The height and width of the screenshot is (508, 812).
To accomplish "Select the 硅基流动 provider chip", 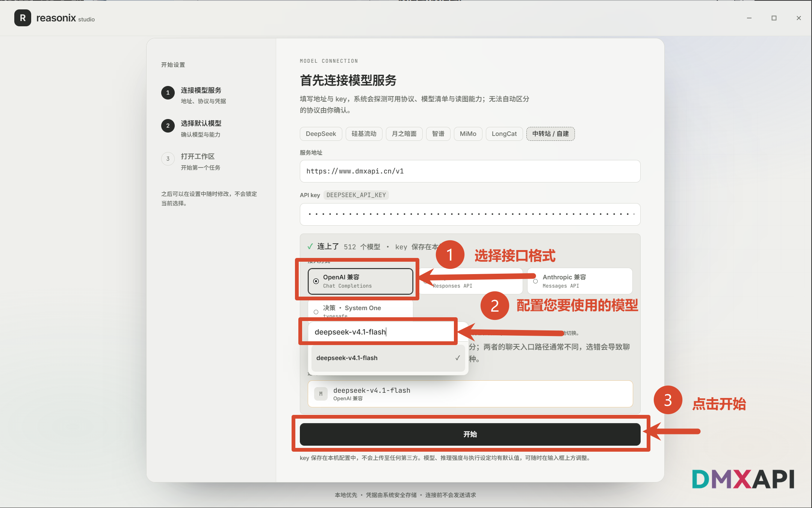I will [x=364, y=134].
